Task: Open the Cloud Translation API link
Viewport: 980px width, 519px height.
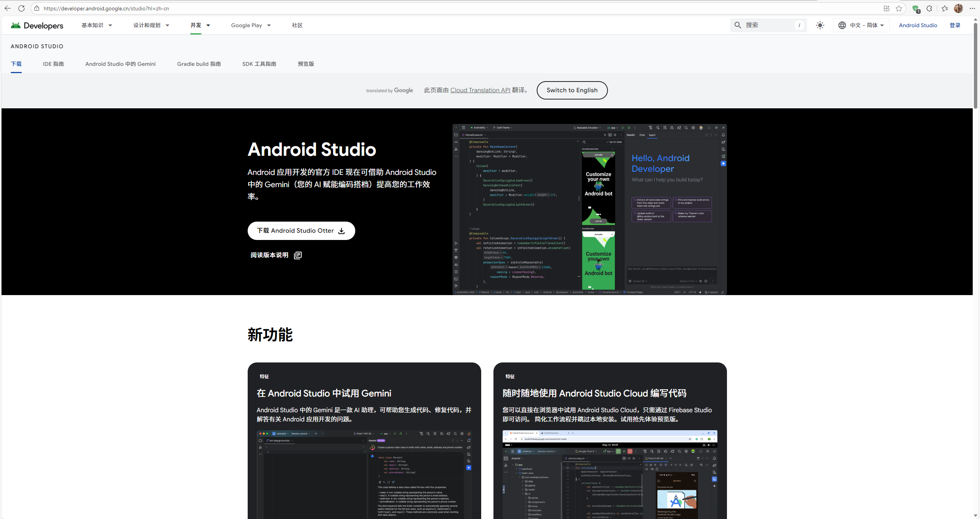Action: [480, 90]
